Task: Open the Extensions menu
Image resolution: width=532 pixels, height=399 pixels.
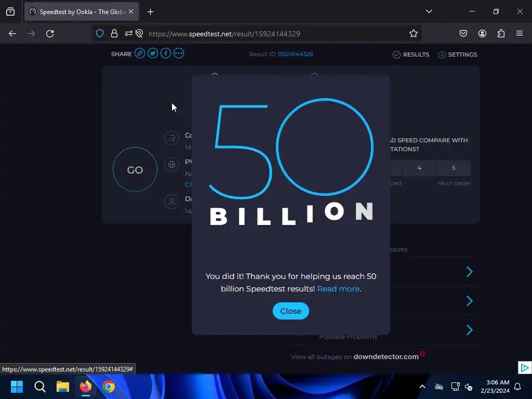Action: click(x=501, y=34)
